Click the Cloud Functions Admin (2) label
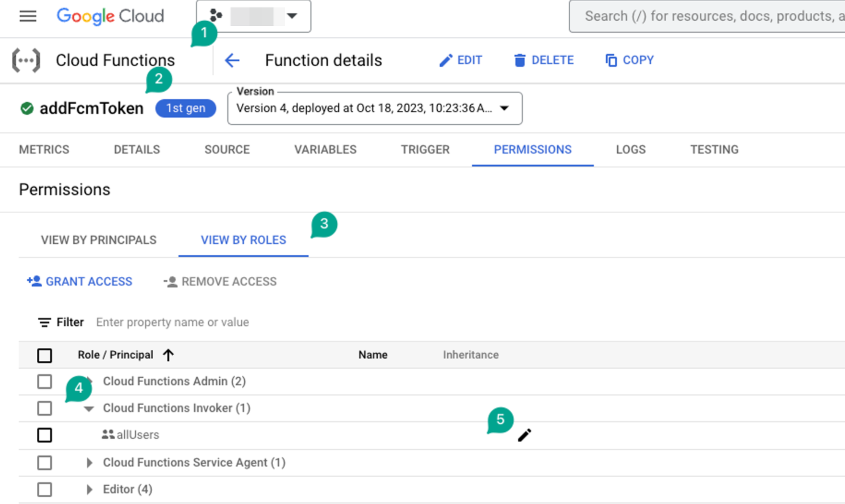 point(174,381)
